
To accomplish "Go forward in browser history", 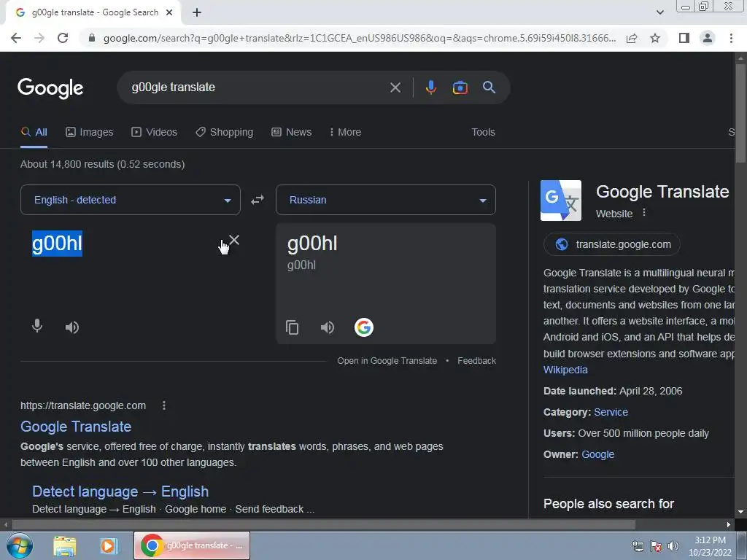I will click(39, 38).
